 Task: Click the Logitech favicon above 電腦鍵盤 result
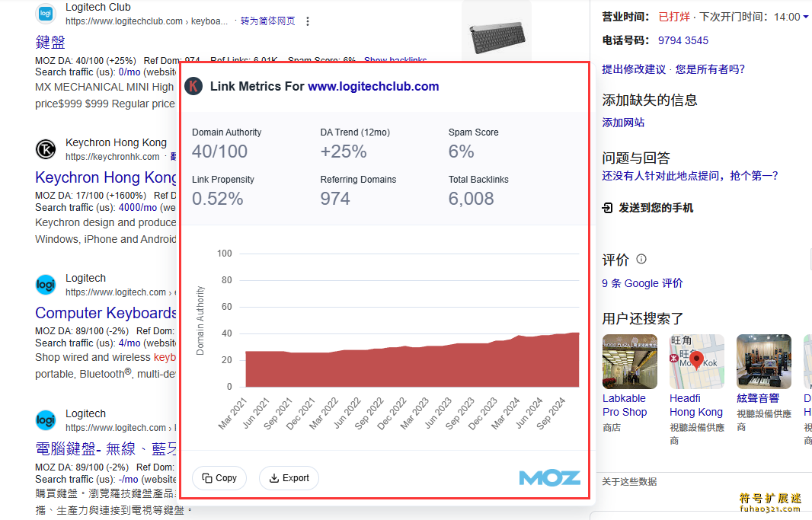(46, 420)
